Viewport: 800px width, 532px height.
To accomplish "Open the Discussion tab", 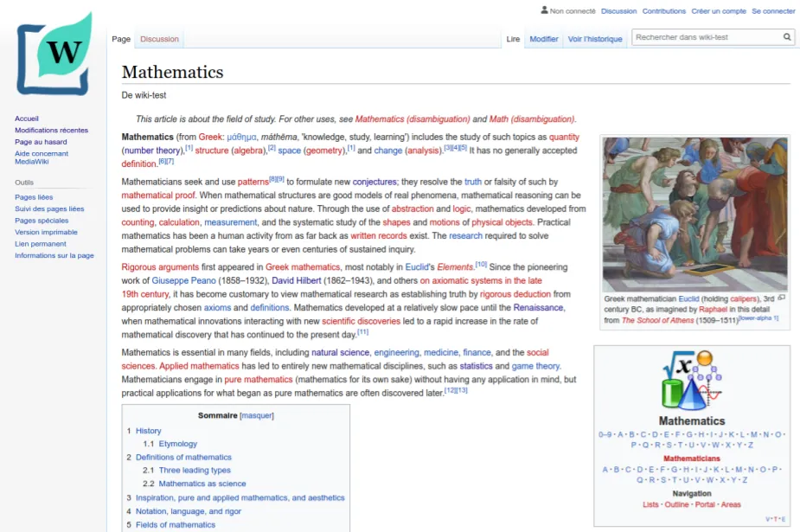I will click(159, 39).
